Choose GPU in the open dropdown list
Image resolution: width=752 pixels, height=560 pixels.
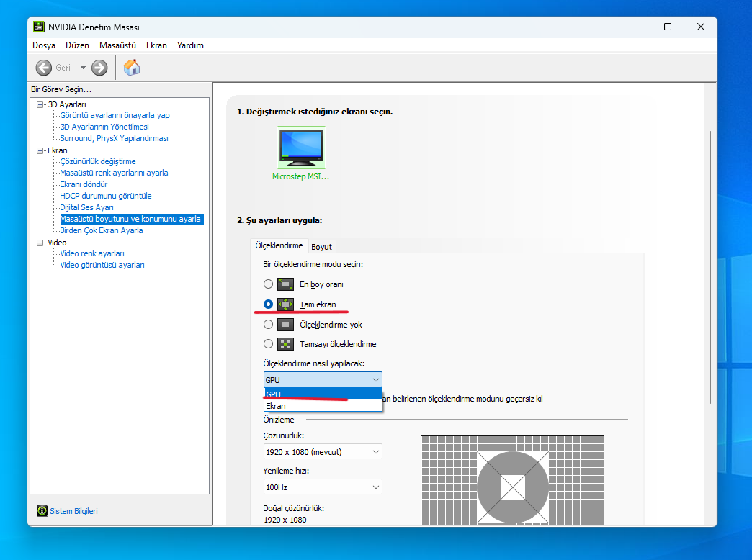point(323,394)
